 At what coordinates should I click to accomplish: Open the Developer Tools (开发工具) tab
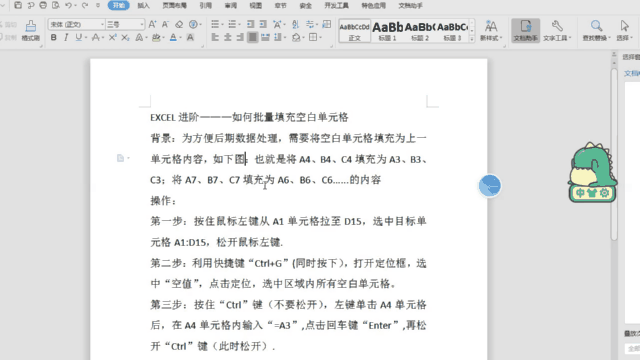[x=336, y=5]
